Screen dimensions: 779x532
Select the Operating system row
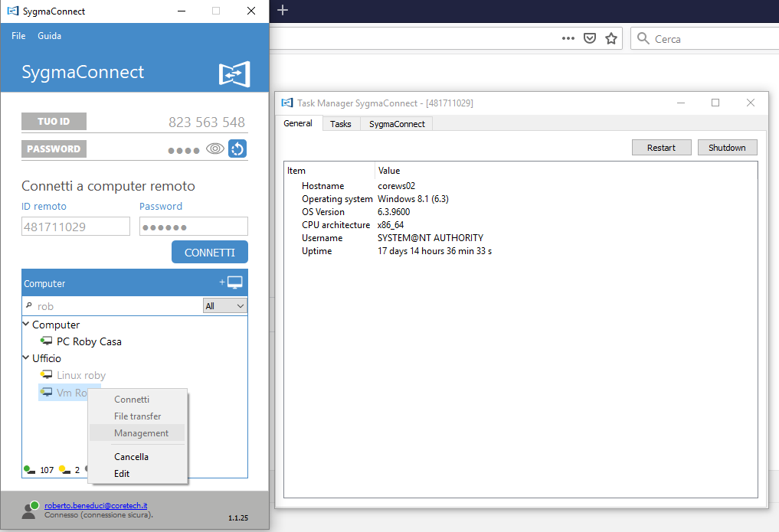point(521,198)
